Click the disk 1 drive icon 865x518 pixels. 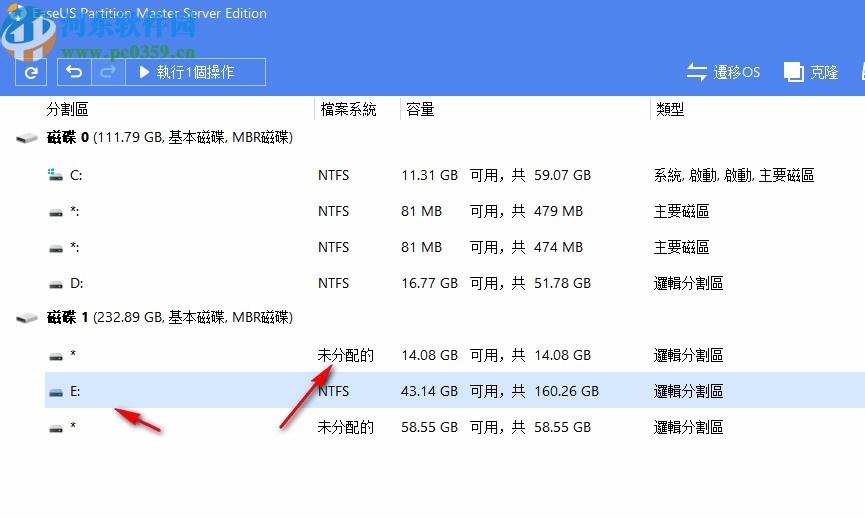(x=26, y=318)
